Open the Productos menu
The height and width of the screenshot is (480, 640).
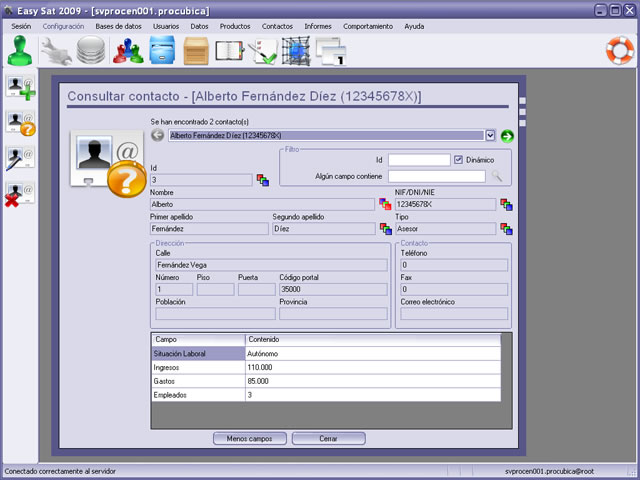235,26
